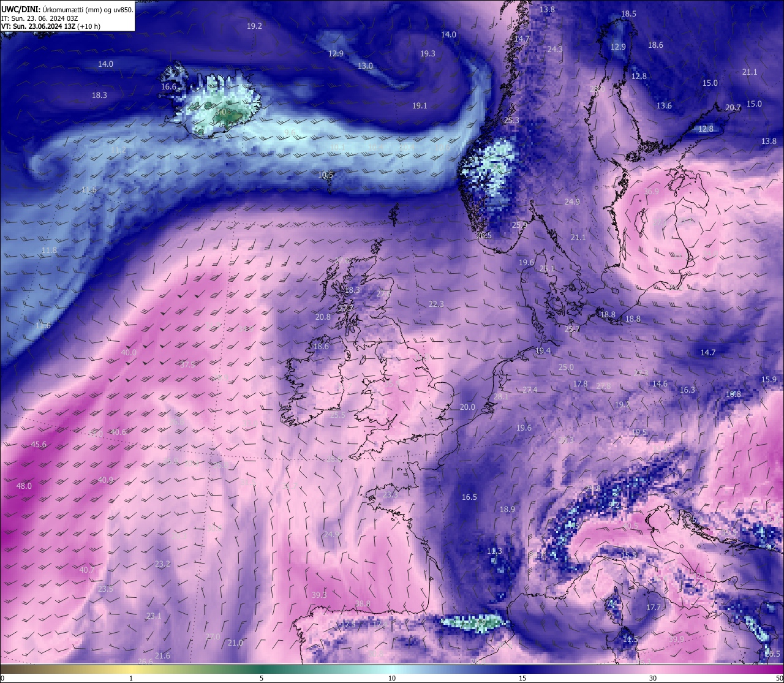Click the 25.1 map value
784x683 pixels.
tap(547, 268)
